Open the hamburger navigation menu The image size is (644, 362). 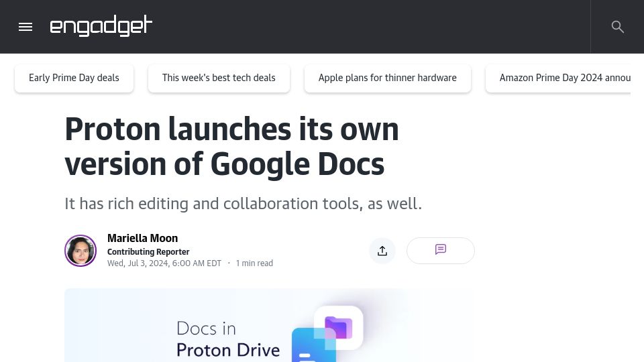pyautogui.click(x=25, y=27)
